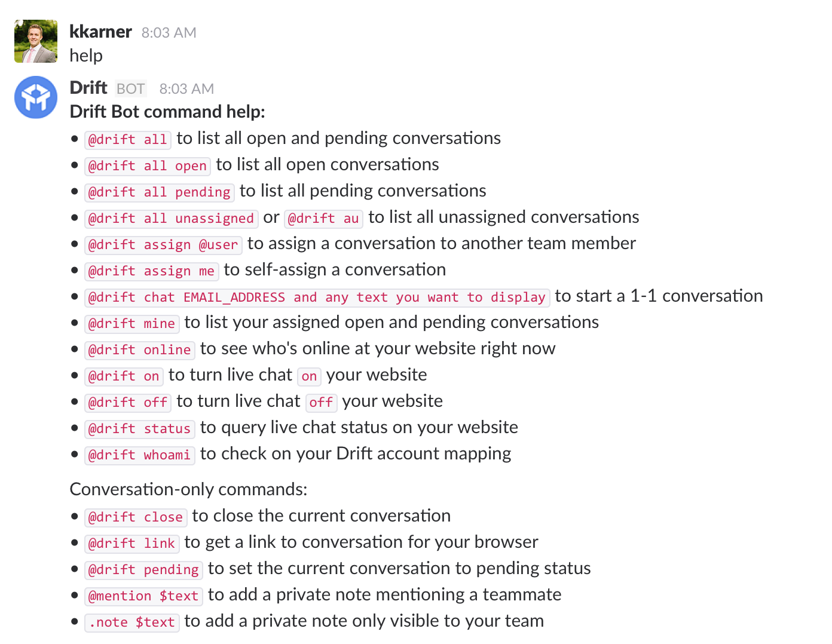This screenshot has height=644, width=832.
Task: Click the '@drift assign me' snippet
Action: 152,271
